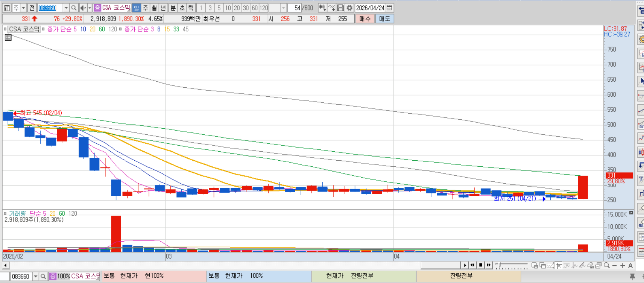Click the pin icon at bottom right
The height and width of the screenshot is (283, 644).
tap(632, 276)
